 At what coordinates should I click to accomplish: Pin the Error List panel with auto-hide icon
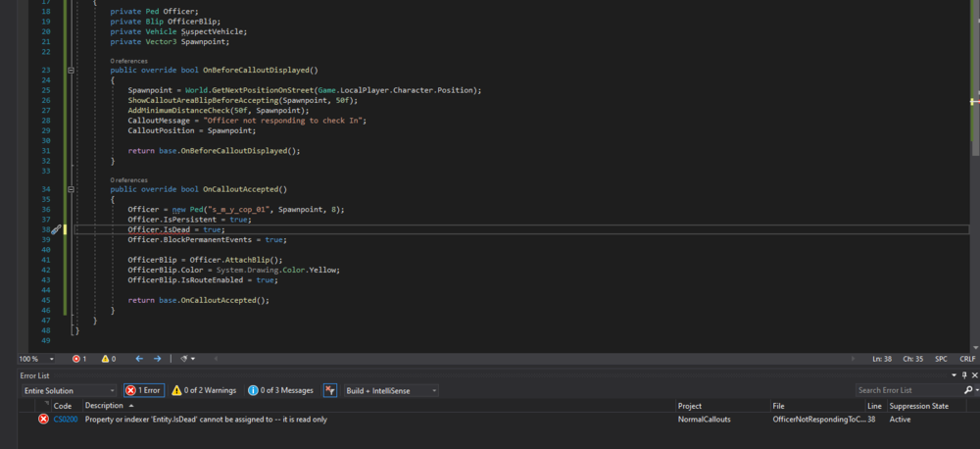pos(962,375)
